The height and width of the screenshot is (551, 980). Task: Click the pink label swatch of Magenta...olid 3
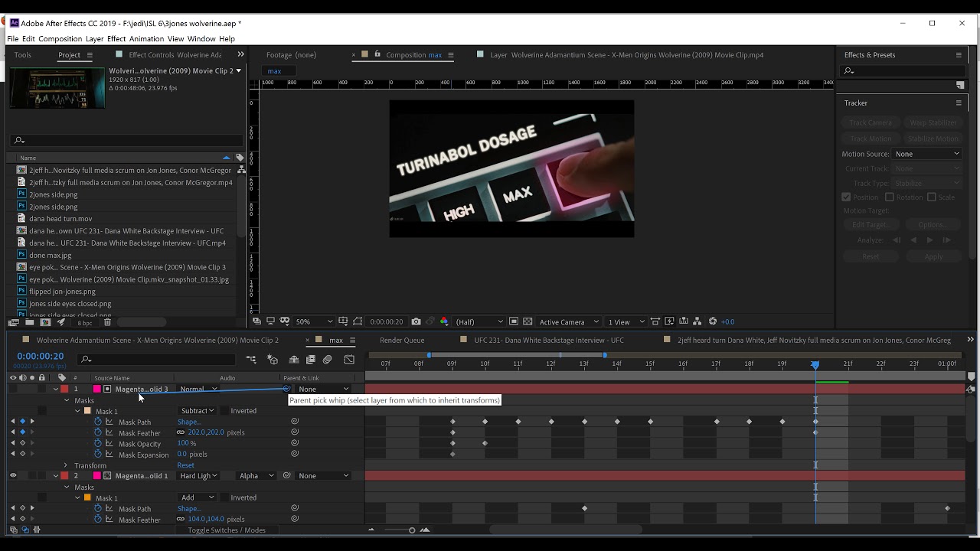click(x=98, y=389)
